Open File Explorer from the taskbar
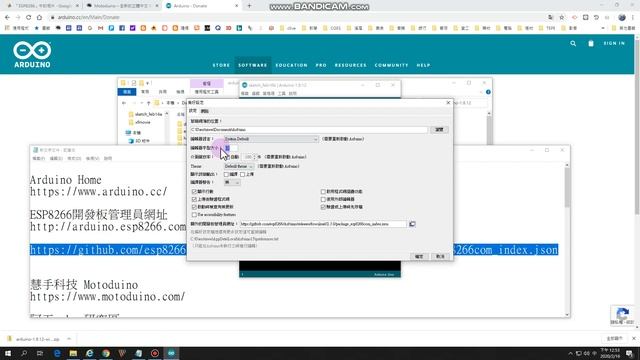The image size is (640, 360). [73, 353]
